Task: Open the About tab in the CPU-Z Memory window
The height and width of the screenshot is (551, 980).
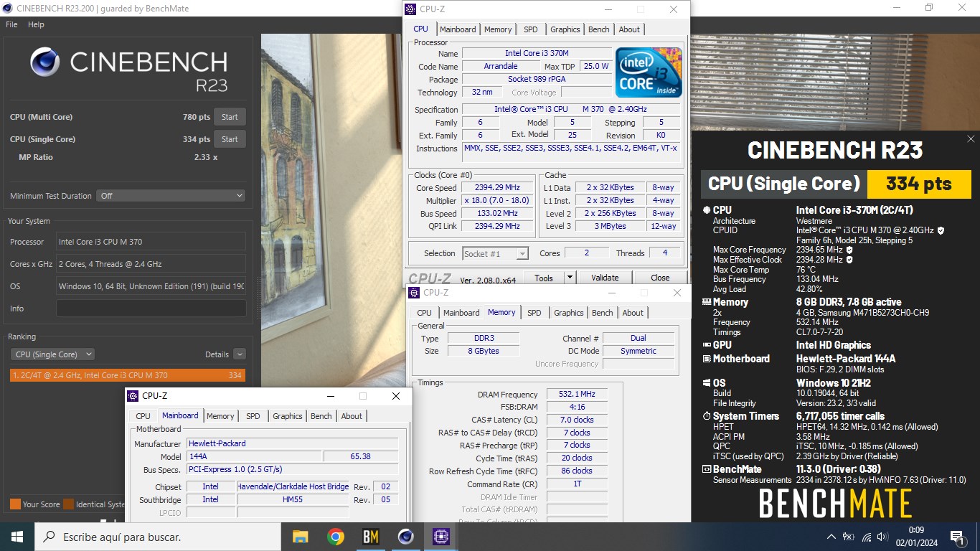Action: point(633,313)
